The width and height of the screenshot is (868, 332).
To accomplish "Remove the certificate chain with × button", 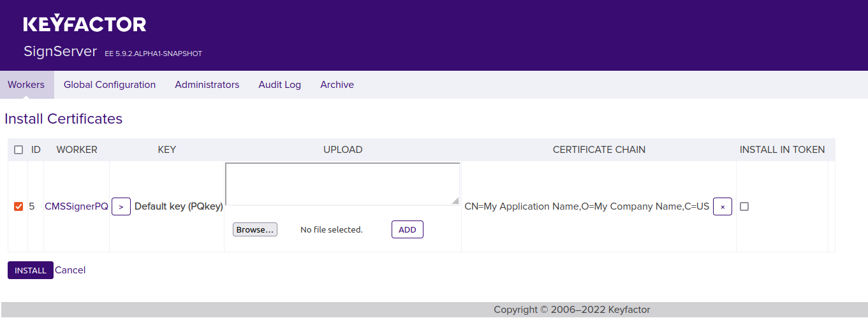I will [x=722, y=206].
